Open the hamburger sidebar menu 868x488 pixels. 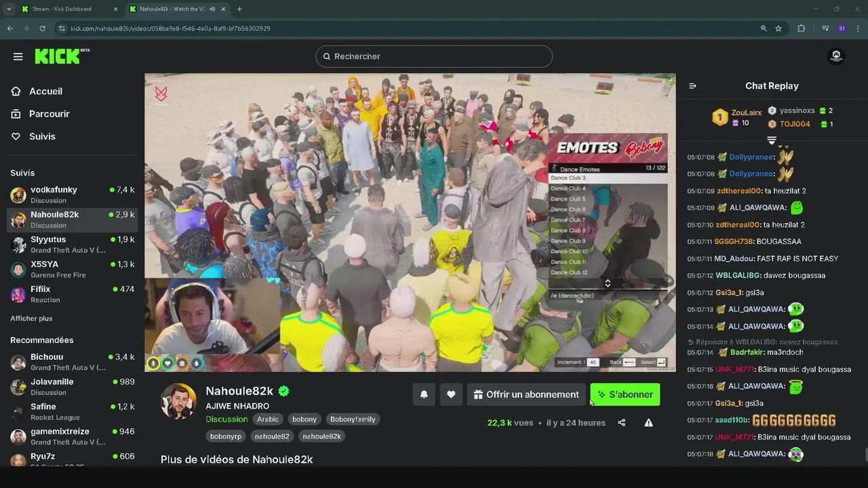click(x=18, y=56)
